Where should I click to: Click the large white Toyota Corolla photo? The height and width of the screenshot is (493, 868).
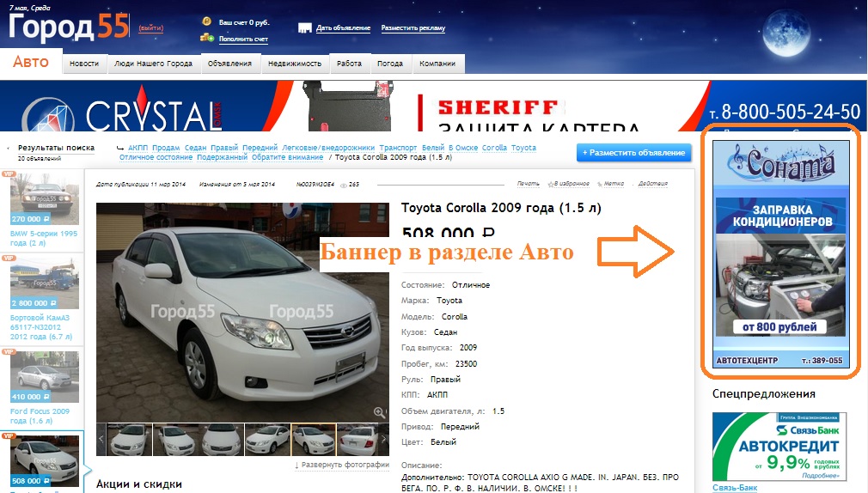click(242, 312)
